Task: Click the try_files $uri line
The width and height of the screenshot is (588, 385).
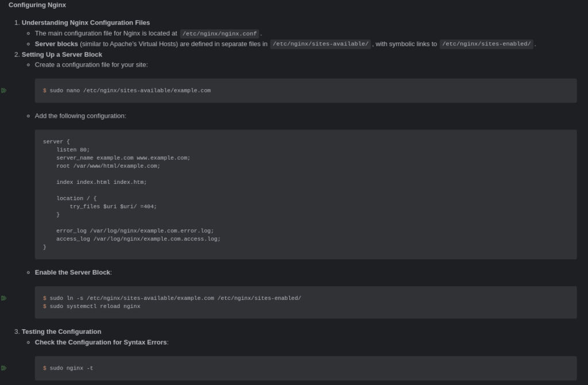Action: tap(113, 206)
